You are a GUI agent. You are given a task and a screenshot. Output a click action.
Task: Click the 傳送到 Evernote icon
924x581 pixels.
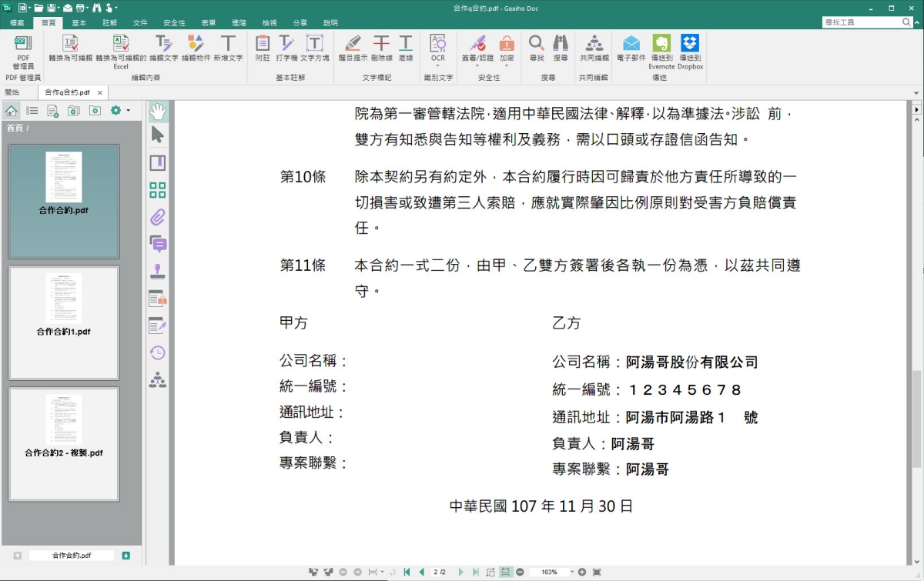[661, 47]
